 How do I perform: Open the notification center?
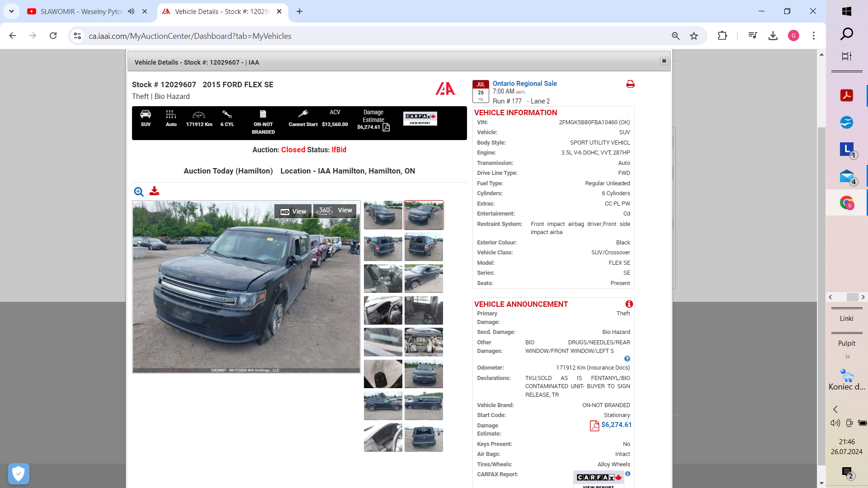pos(847,473)
